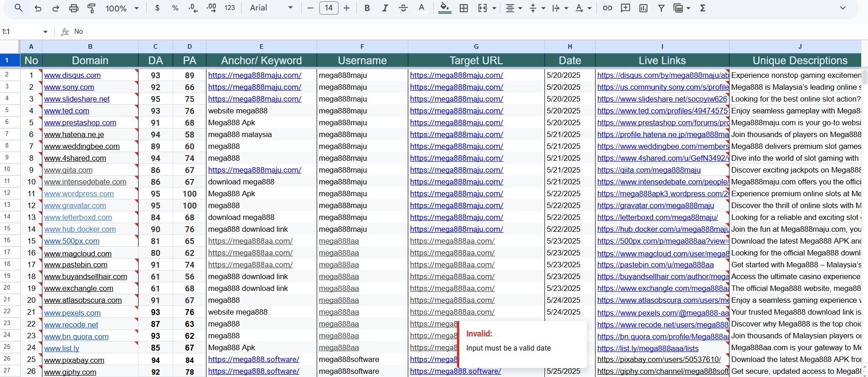Open the borders menu
Image resolution: width=868 pixels, height=377 pixels.
[464, 8]
